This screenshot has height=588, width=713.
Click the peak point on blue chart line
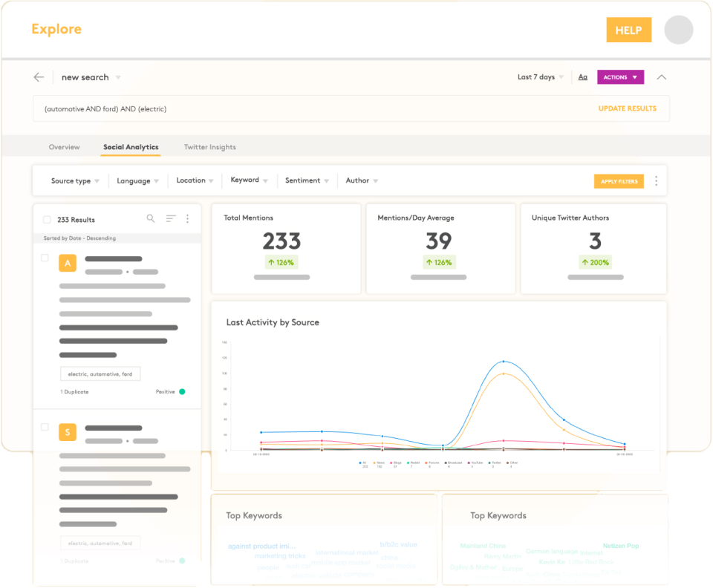pos(504,362)
